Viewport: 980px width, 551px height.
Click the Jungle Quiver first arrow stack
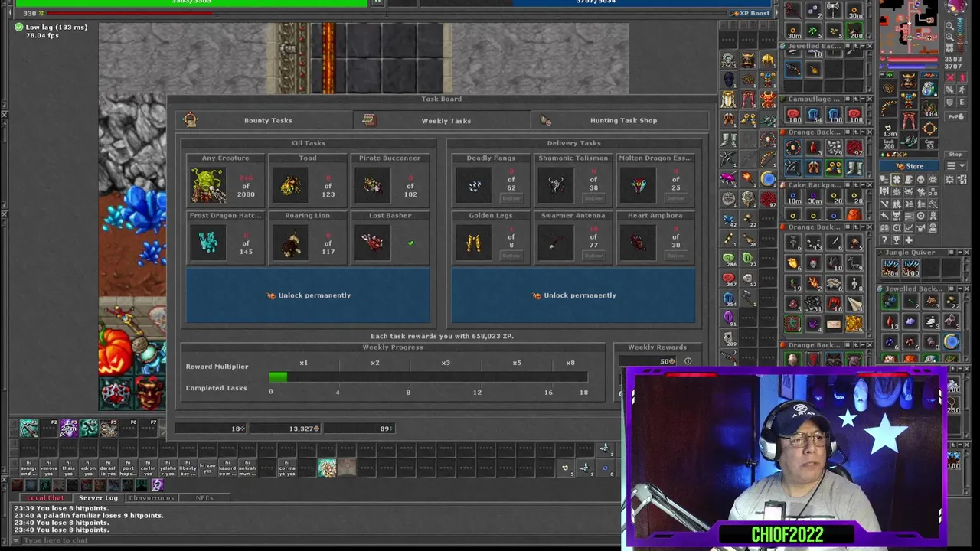890,268
